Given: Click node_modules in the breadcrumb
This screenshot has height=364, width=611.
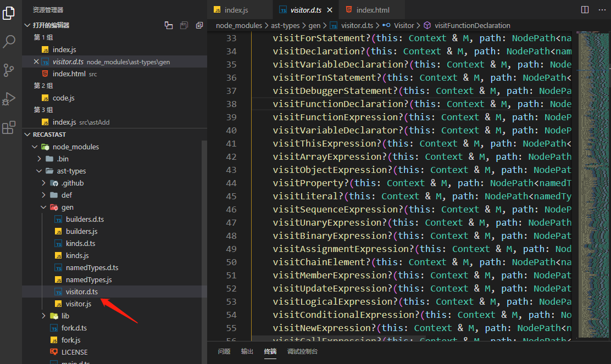Looking at the screenshot, I should click(239, 25).
